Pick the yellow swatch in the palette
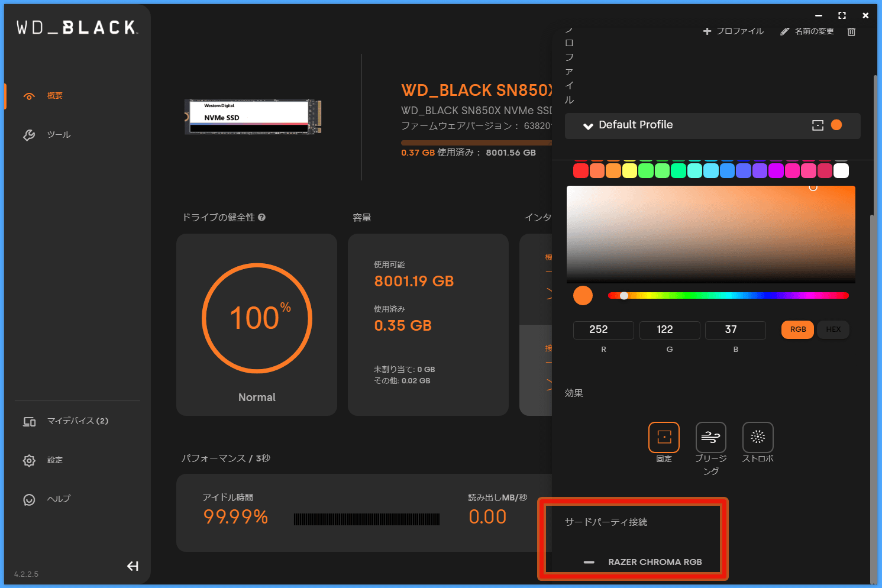Viewport: 882px width, 588px height. point(629,171)
